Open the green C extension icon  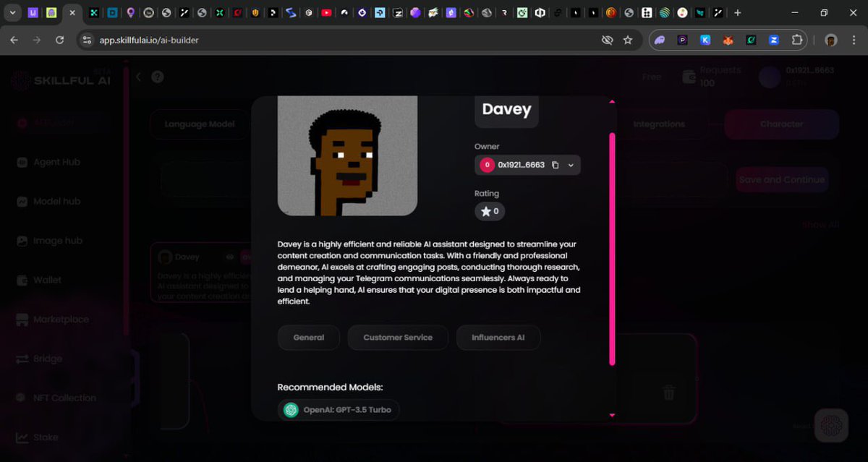[751, 40]
